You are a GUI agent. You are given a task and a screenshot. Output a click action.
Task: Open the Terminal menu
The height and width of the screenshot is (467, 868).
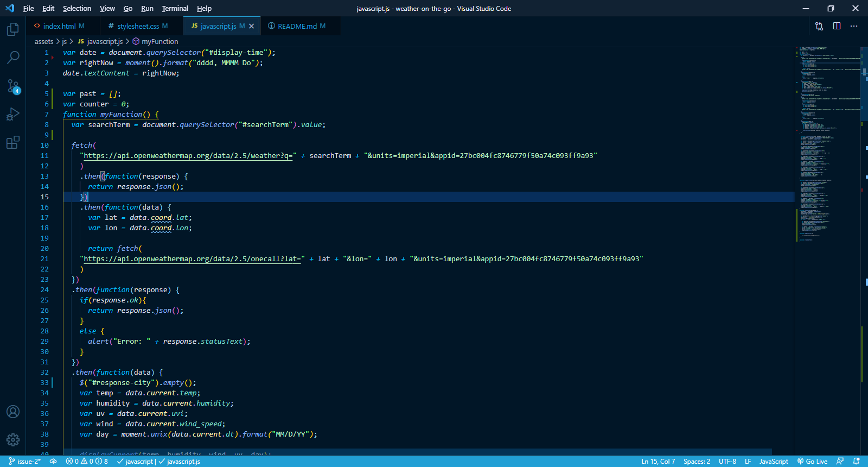point(175,8)
